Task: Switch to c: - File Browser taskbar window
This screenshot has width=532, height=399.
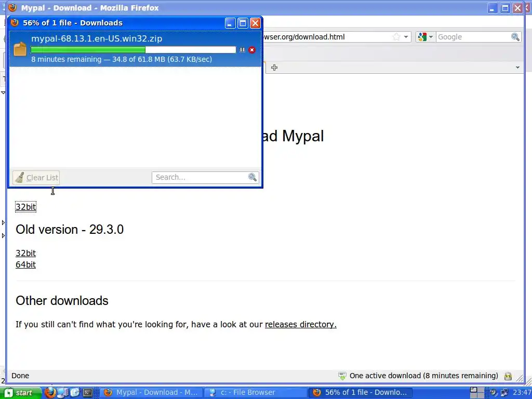Action: [x=256, y=393]
